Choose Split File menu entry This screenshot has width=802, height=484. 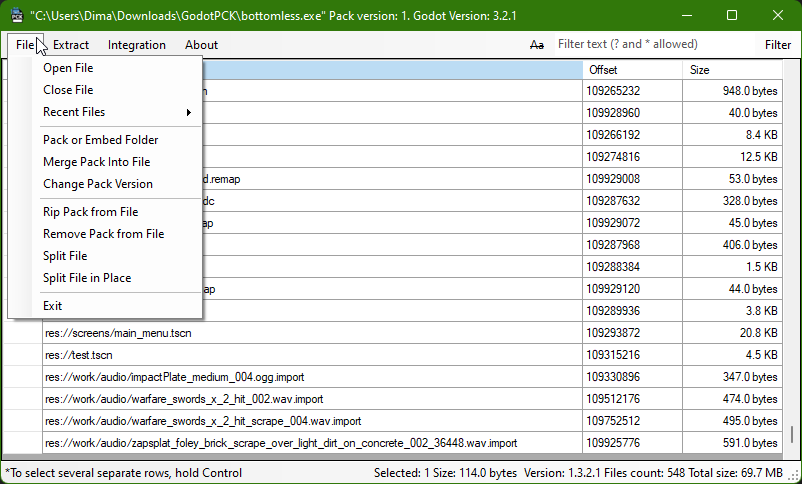click(x=65, y=256)
